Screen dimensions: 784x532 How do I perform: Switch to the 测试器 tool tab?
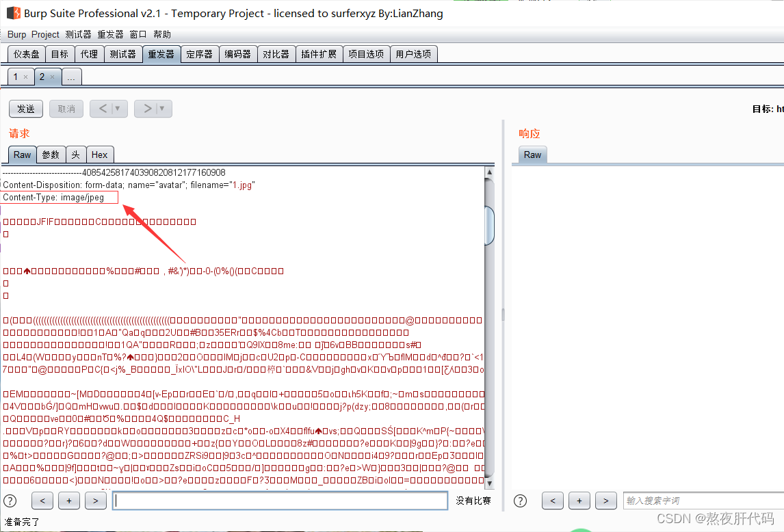coord(123,54)
